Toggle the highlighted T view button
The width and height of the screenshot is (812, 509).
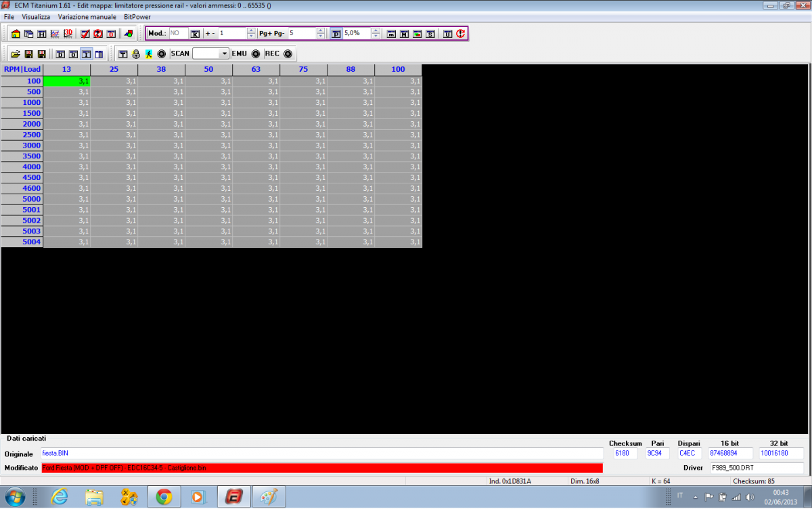tap(87, 53)
